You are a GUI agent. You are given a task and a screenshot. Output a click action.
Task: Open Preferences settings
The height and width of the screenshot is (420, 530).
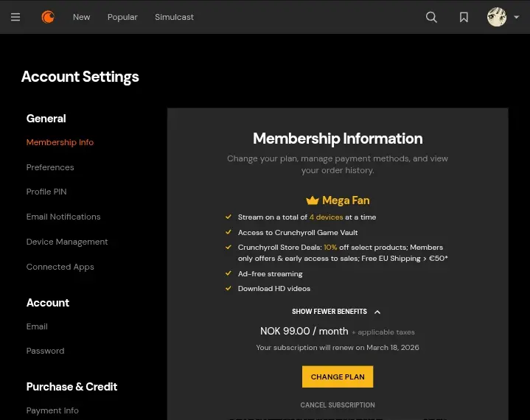(50, 167)
